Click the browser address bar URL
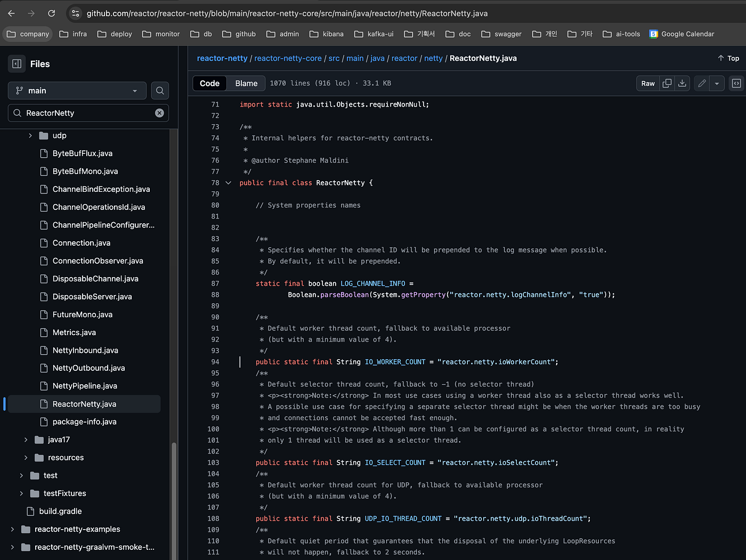Screen dimensions: 746x560 pyautogui.click(x=287, y=13)
